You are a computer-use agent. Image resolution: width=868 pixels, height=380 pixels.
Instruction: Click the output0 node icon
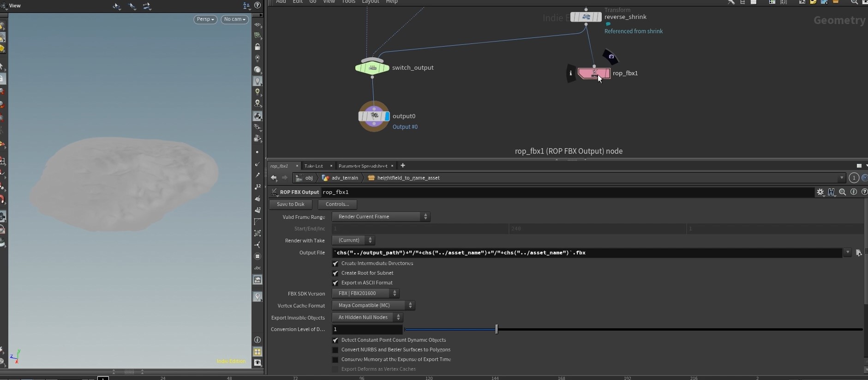374,116
